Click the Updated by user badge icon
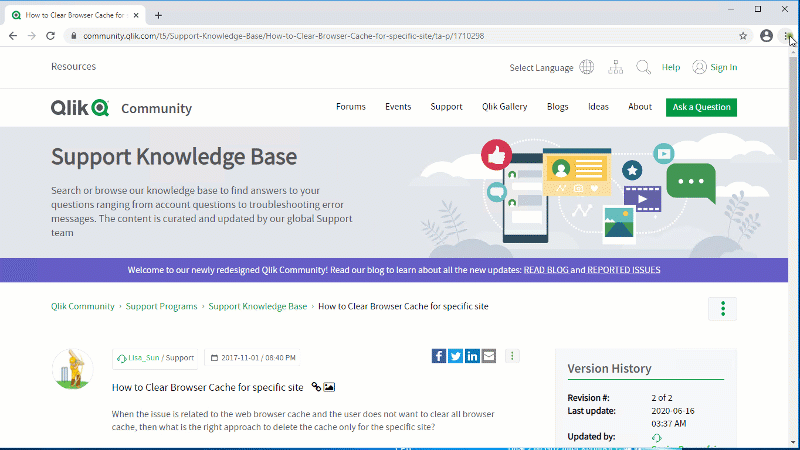 [657, 437]
